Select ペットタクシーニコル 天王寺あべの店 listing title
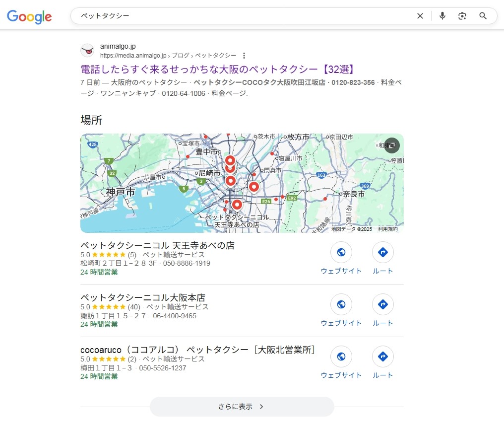 (x=157, y=245)
